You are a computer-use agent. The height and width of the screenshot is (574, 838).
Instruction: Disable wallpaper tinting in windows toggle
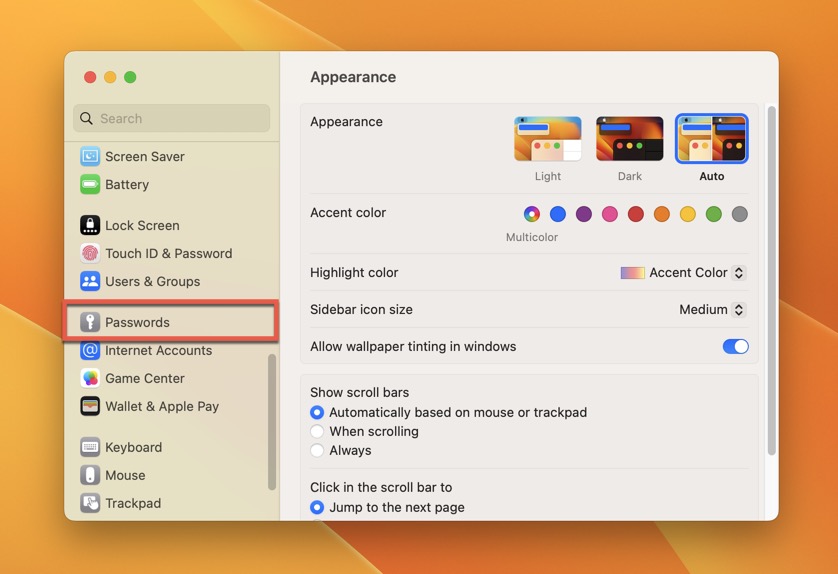click(x=735, y=346)
